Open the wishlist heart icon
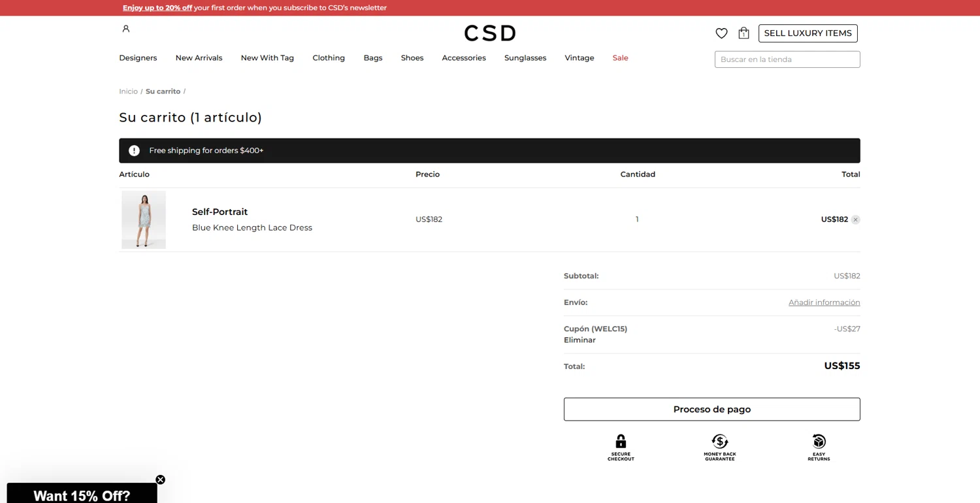Viewport: 980px width, 503px height. pyautogui.click(x=721, y=33)
